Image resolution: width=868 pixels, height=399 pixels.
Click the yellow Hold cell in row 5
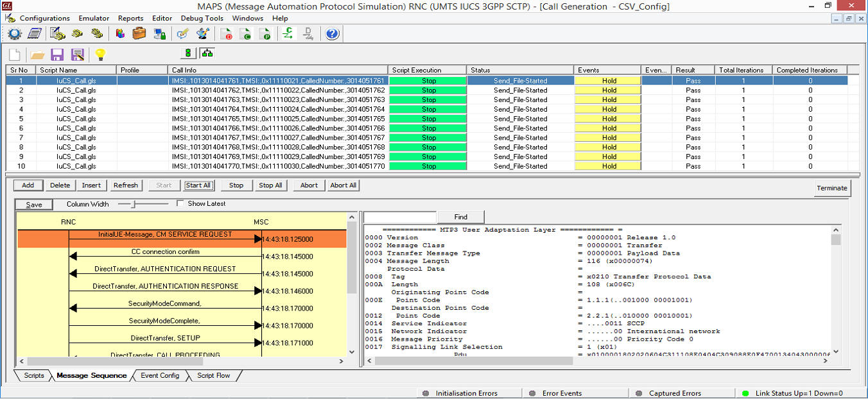click(609, 119)
